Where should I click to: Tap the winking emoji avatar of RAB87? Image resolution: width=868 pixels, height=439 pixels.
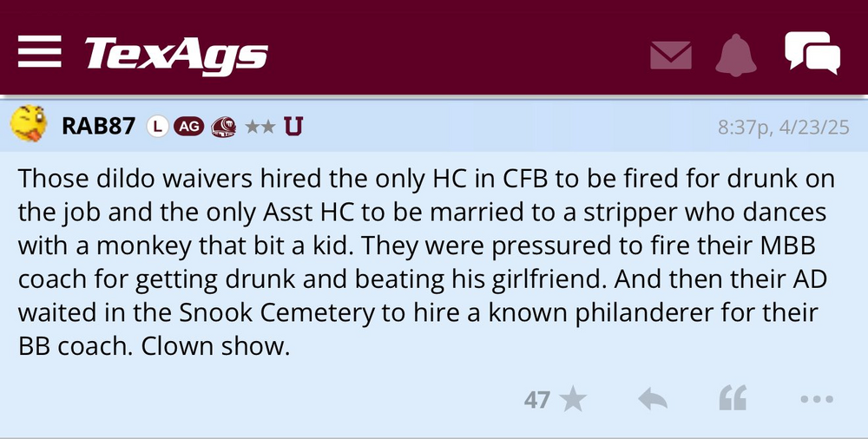(30, 126)
